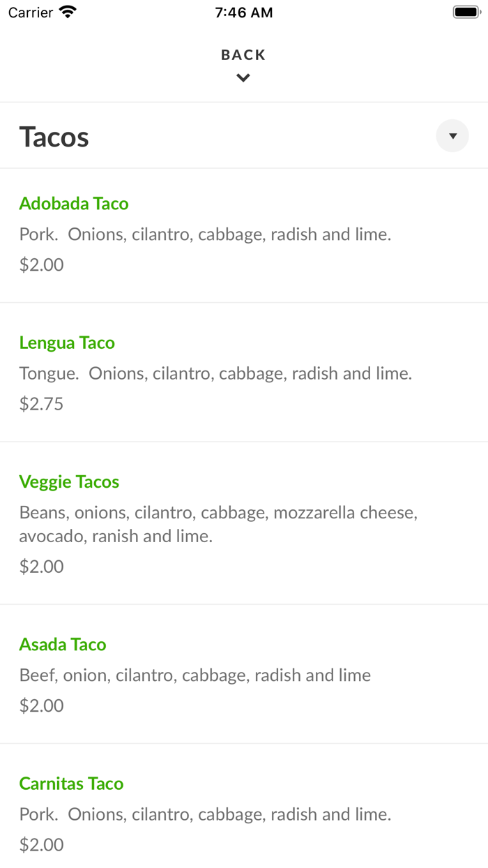
Task: Tap the $2.75 price of Lengua Taco
Action: pos(41,403)
